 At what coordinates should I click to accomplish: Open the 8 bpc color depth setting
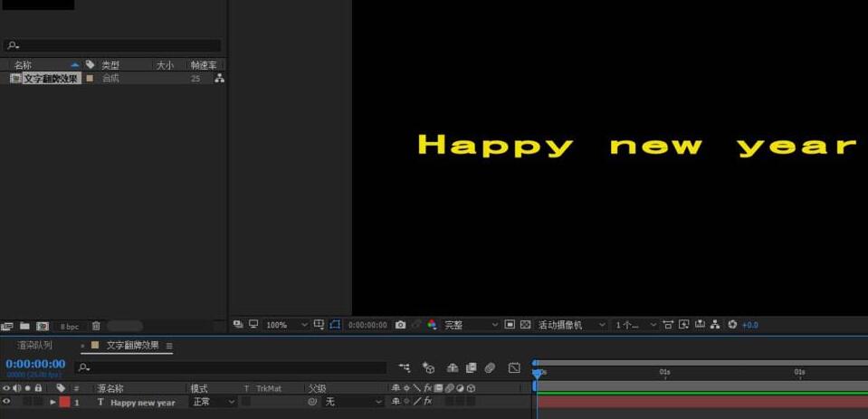[70, 327]
